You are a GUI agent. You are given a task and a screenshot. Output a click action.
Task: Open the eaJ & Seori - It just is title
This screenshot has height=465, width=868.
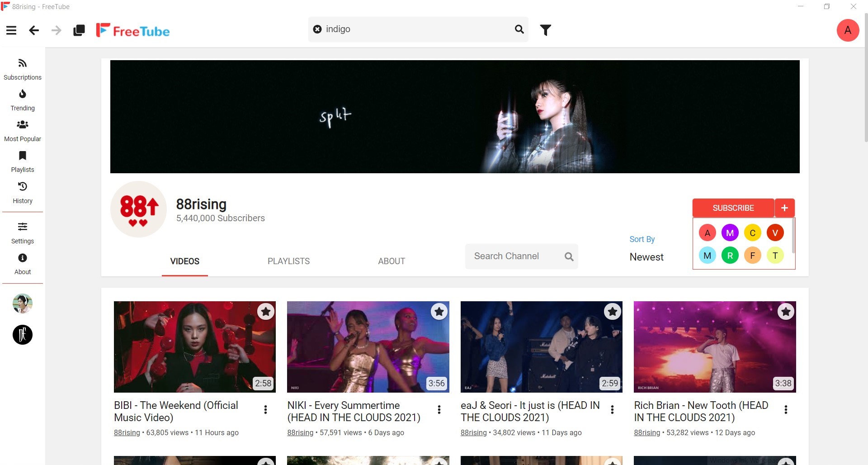(x=530, y=411)
